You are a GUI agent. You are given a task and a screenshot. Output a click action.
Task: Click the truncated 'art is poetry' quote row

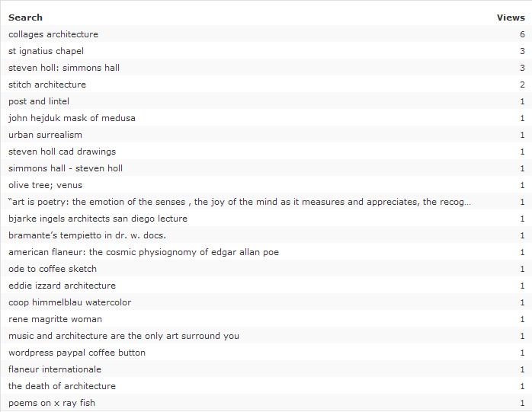pyautogui.click(x=240, y=202)
